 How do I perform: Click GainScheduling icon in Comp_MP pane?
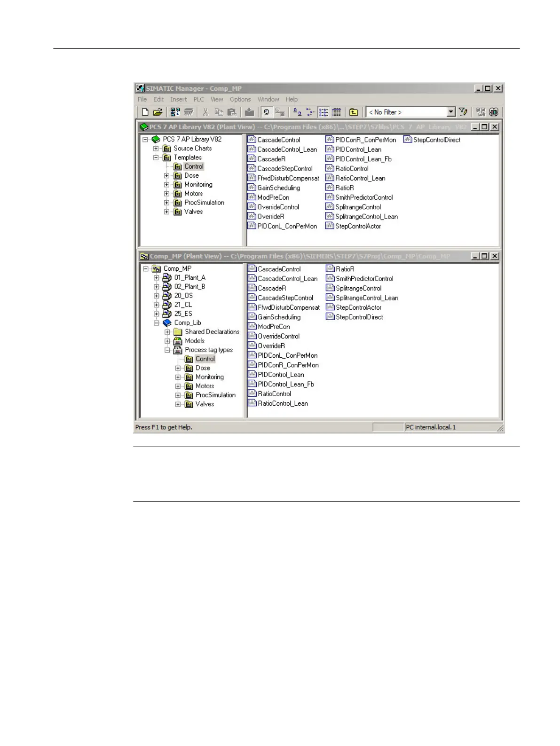pos(252,317)
